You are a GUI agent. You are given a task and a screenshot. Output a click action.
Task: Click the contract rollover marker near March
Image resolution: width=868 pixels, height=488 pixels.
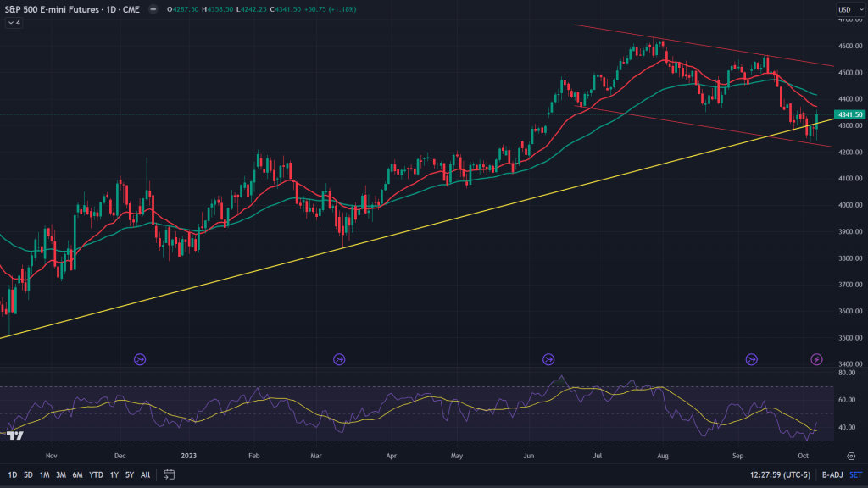point(339,359)
